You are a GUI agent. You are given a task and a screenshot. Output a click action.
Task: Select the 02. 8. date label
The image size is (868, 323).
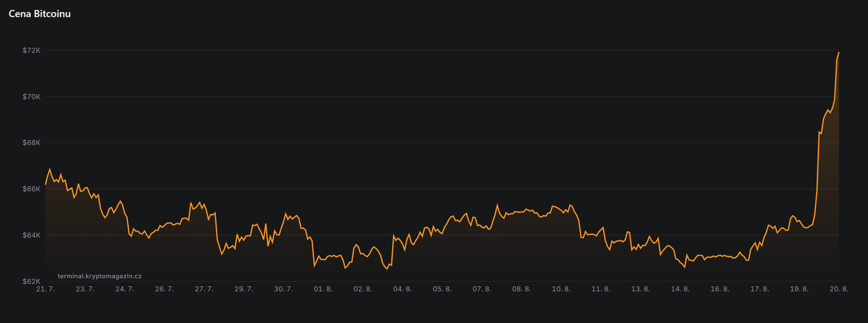pyautogui.click(x=363, y=289)
